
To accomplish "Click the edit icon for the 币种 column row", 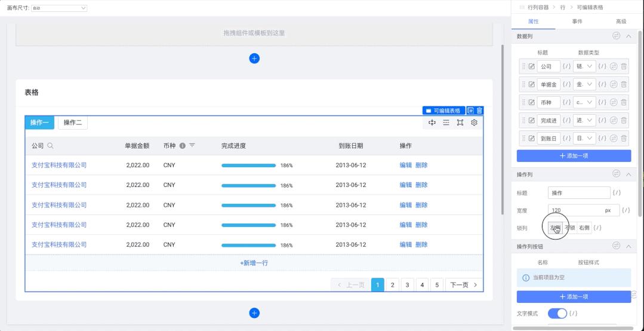I will 532,102.
